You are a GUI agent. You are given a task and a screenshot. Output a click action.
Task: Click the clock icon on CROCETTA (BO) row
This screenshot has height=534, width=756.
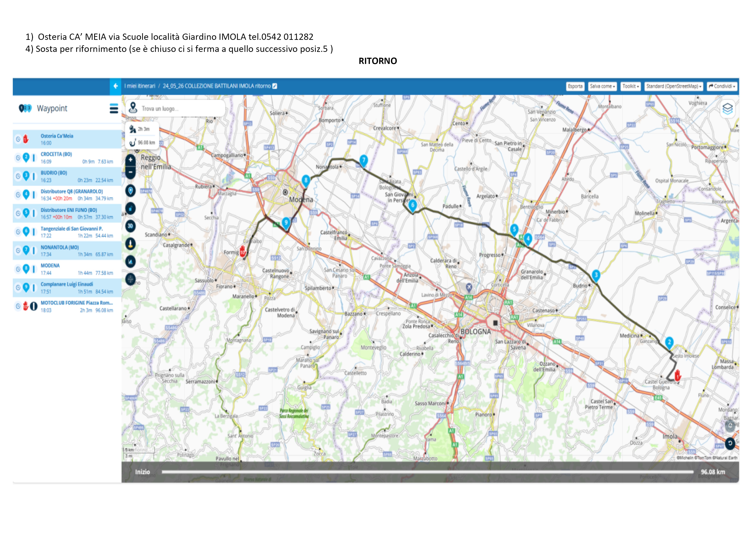click(18, 158)
